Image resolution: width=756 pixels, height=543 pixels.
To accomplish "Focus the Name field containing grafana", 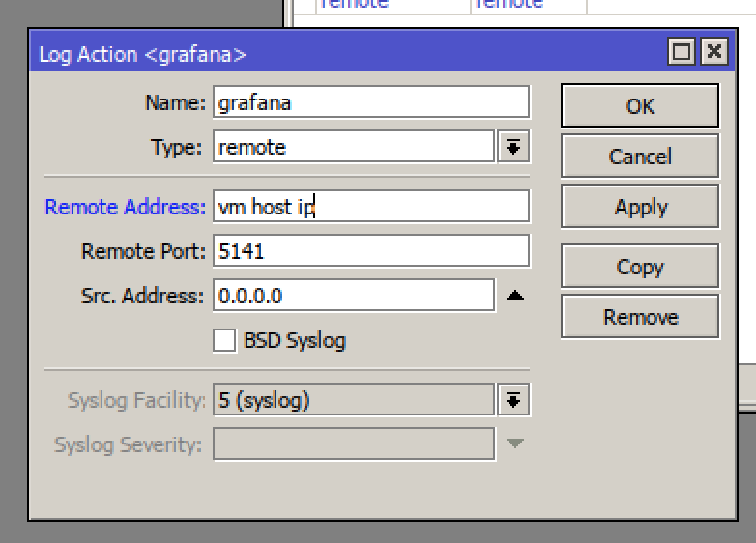I will (x=371, y=102).
